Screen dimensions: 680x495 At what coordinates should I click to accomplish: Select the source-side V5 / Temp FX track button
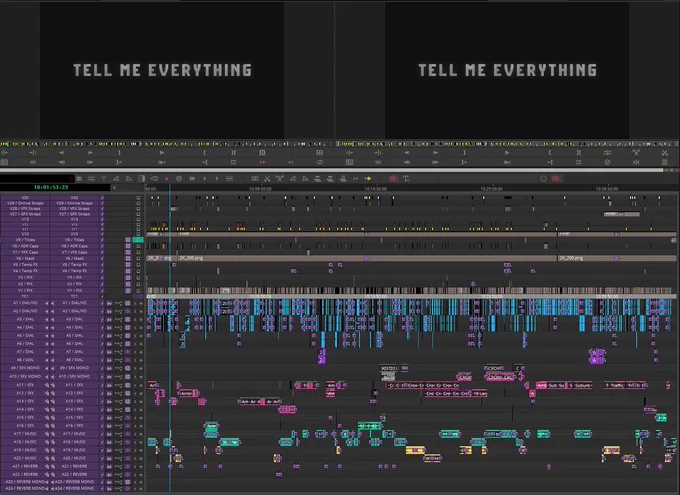[25, 265]
